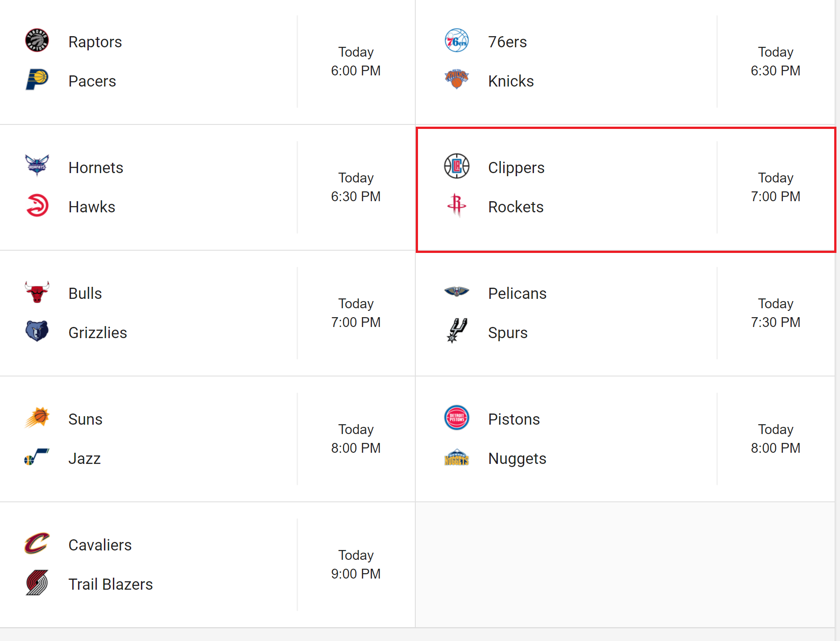Viewport: 840px width, 641px height.
Task: Open the Pistons team name link
Action: coord(514,419)
